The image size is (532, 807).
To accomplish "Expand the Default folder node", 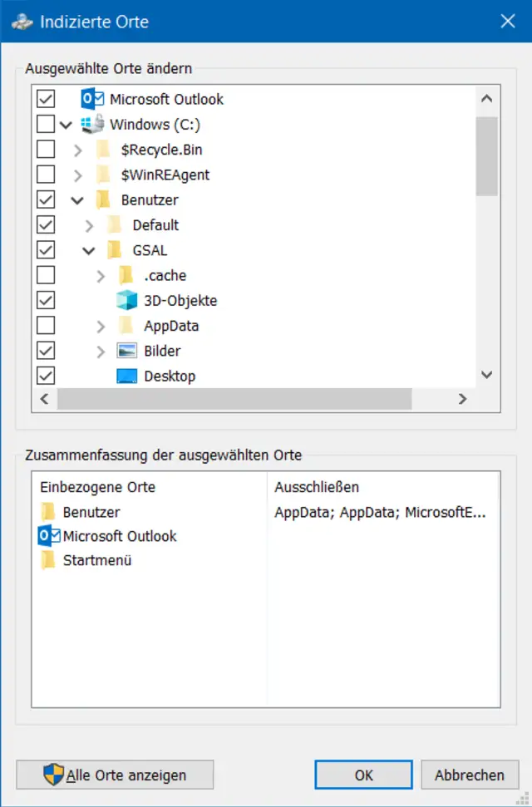I will (90, 225).
